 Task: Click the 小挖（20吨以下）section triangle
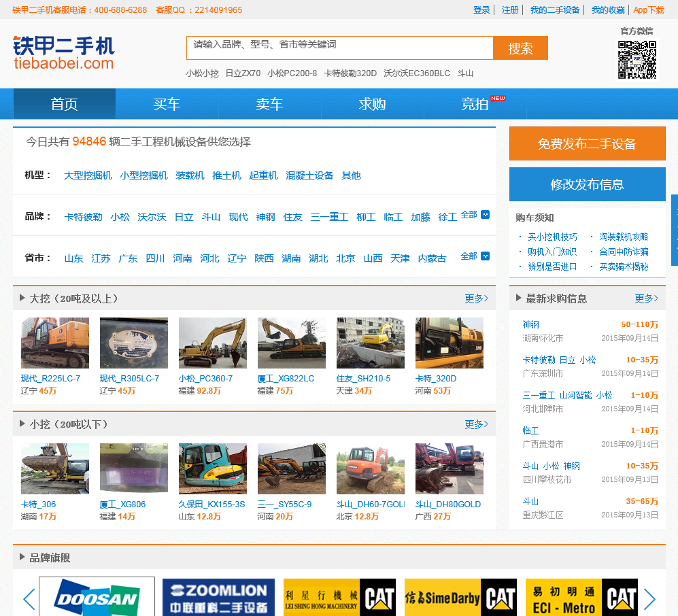(22, 424)
